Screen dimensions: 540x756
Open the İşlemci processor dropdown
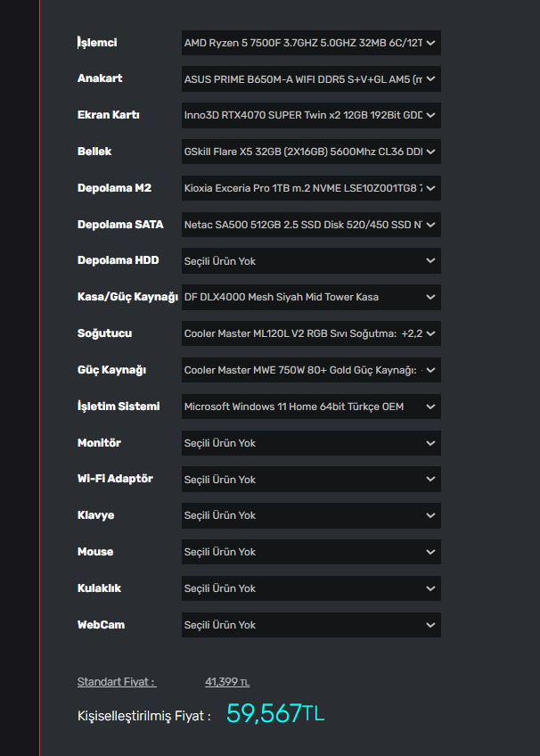[311, 43]
